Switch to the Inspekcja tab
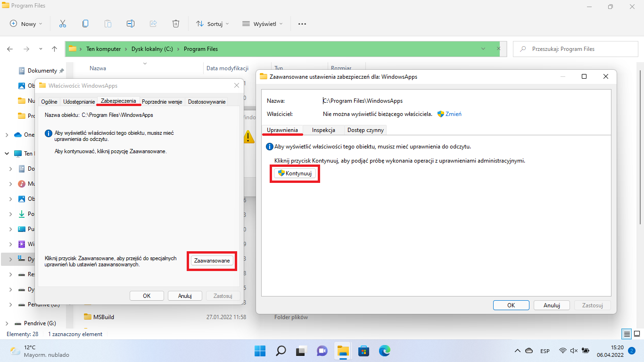Screen dimensions: 644x362 click(323, 130)
